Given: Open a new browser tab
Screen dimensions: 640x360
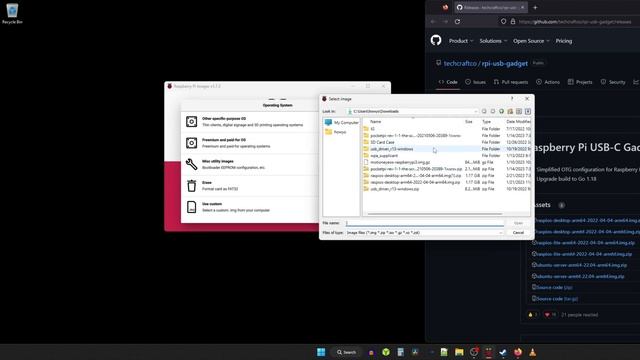Looking at the screenshot, I should pos(535,7).
